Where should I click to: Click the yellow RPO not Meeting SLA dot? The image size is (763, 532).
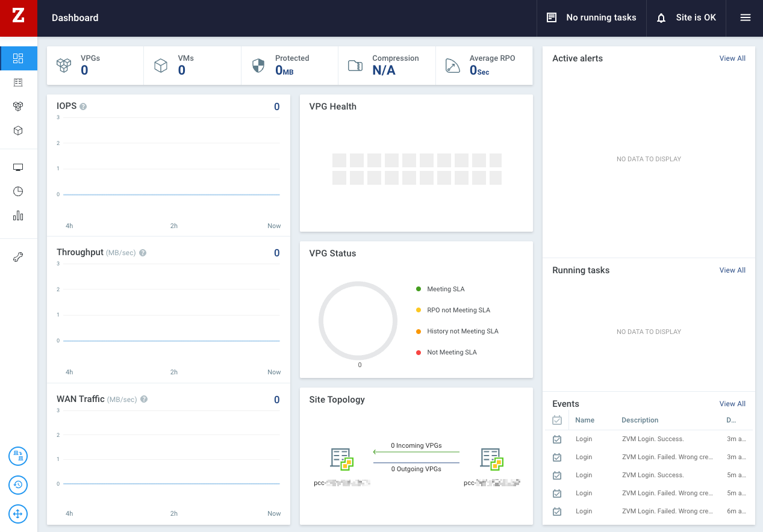(419, 310)
